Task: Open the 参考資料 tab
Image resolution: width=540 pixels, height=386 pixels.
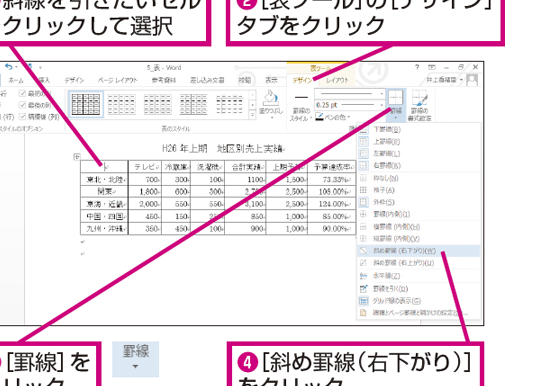Action: coord(164,80)
